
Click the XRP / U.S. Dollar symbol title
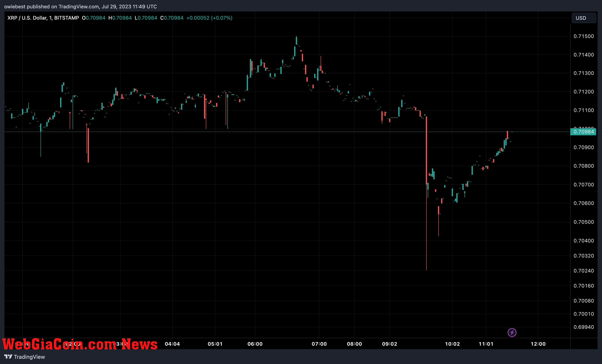tap(43, 18)
